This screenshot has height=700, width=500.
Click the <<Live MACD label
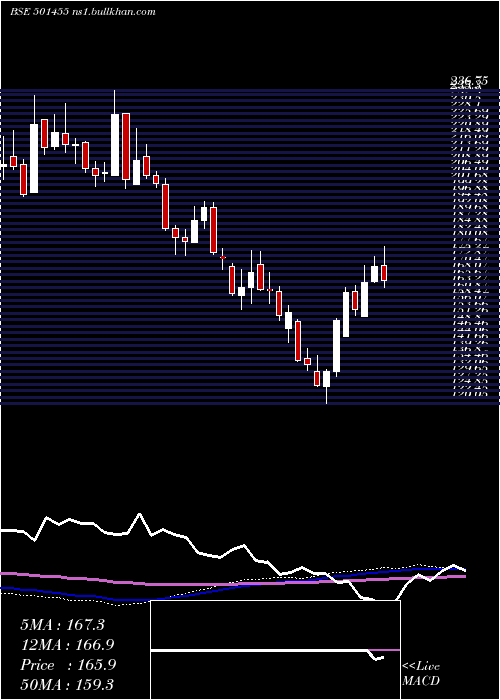click(421, 674)
